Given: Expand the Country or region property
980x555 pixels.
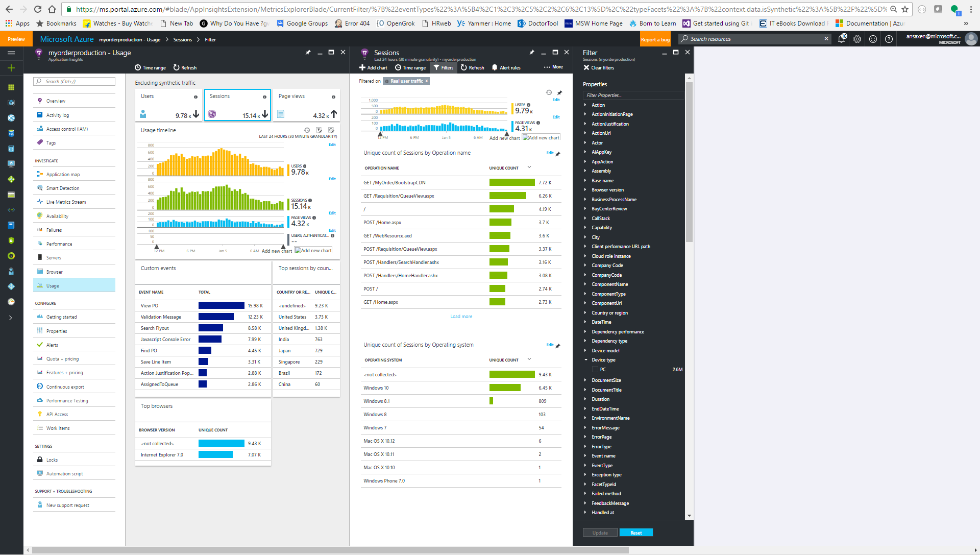Looking at the screenshot, I should [x=585, y=313].
